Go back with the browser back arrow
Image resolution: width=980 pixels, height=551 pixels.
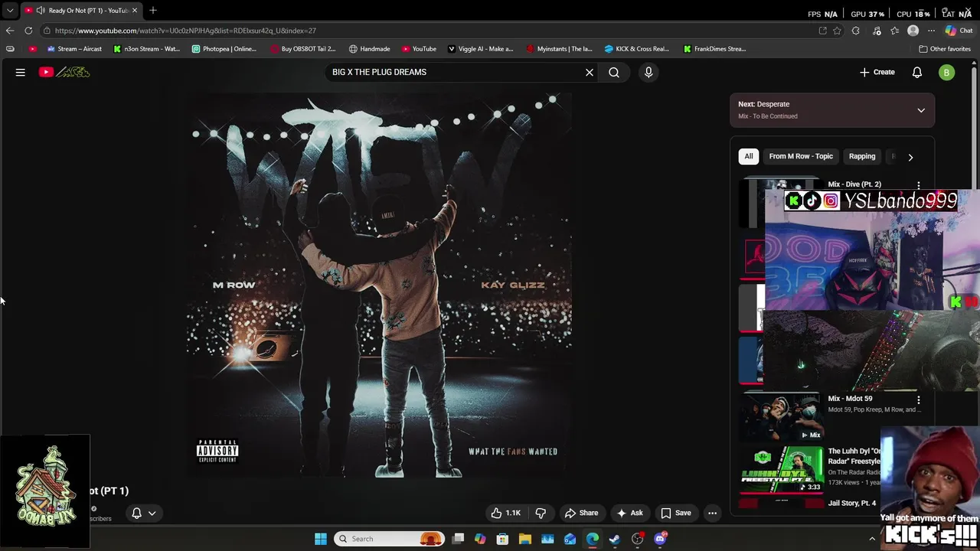(10, 31)
